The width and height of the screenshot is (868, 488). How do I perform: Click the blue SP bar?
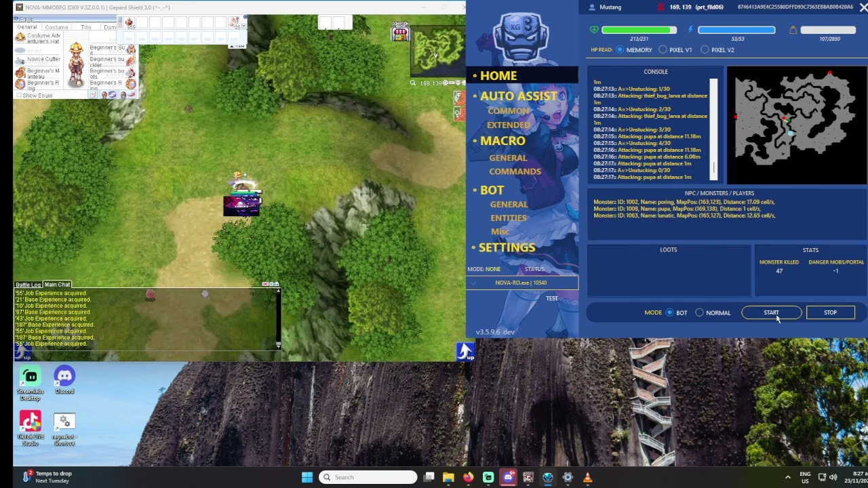[x=736, y=30]
